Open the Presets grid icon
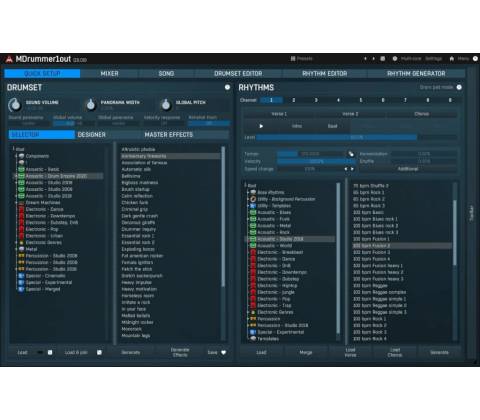This screenshot has width=480, height=420. tap(293, 59)
